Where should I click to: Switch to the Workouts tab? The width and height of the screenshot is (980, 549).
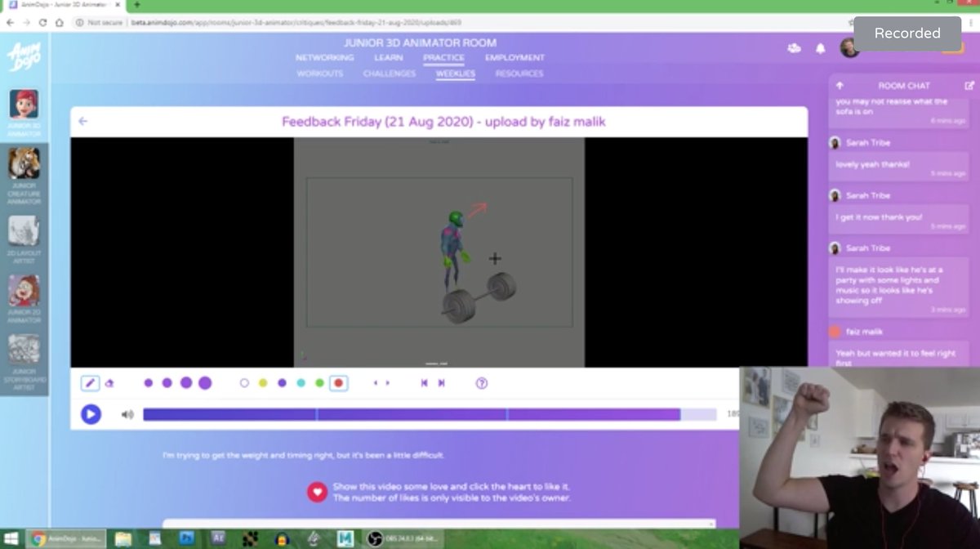point(320,74)
